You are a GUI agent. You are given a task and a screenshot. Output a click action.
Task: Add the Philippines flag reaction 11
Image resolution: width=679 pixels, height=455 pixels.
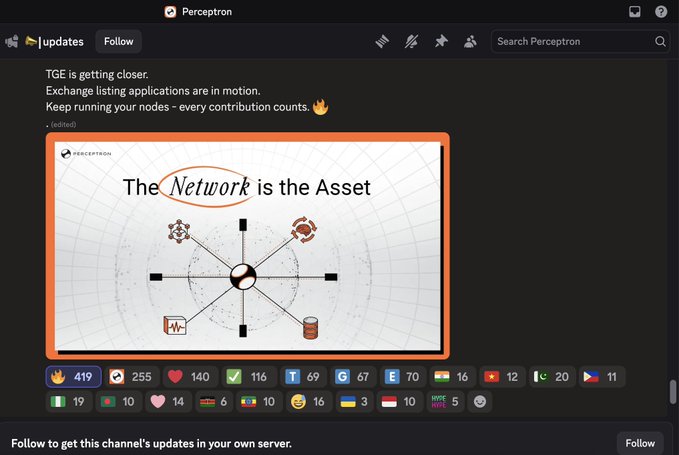coord(601,377)
